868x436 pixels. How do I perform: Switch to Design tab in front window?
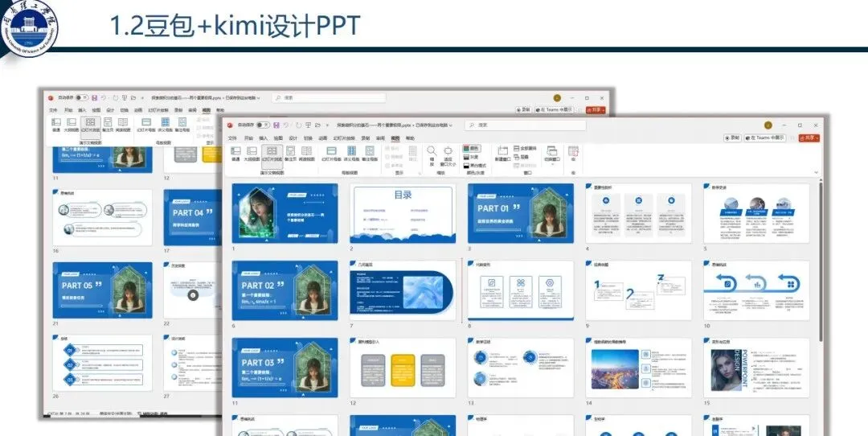[293, 138]
